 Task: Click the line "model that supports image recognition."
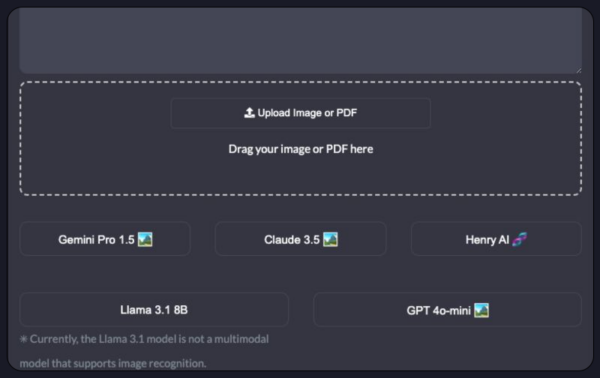[x=113, y=363]
